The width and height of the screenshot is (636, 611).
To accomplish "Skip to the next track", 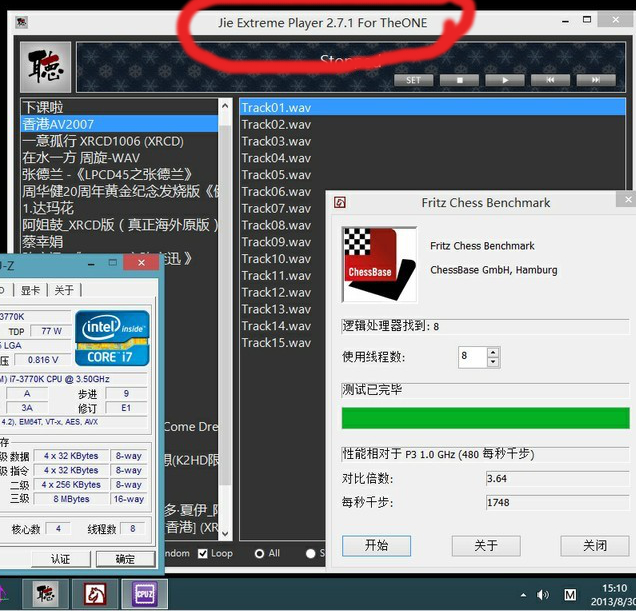I will tap(595, 80).
